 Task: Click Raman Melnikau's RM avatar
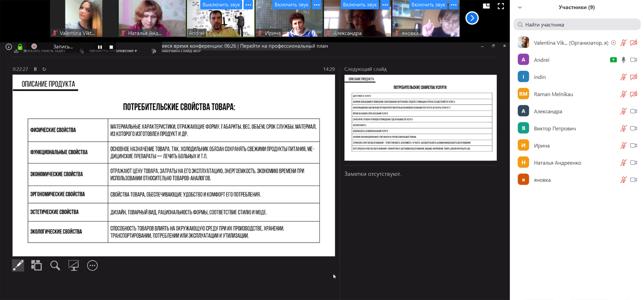click(x=523, y=94)
